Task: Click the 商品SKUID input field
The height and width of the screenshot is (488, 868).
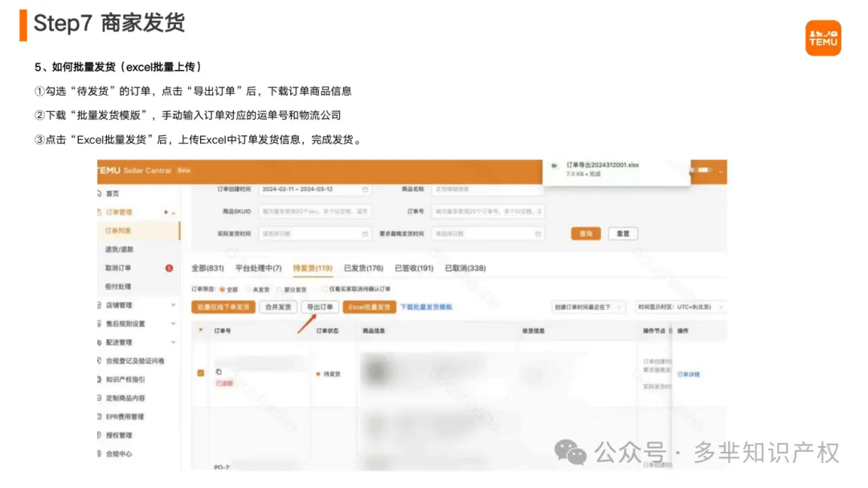Action: click(314, 211)
